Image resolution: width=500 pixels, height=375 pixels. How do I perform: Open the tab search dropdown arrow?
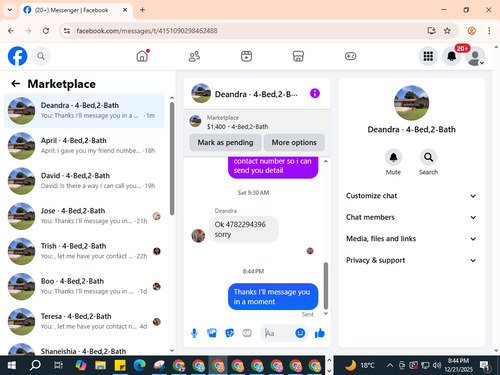click(x=10, y=10)
